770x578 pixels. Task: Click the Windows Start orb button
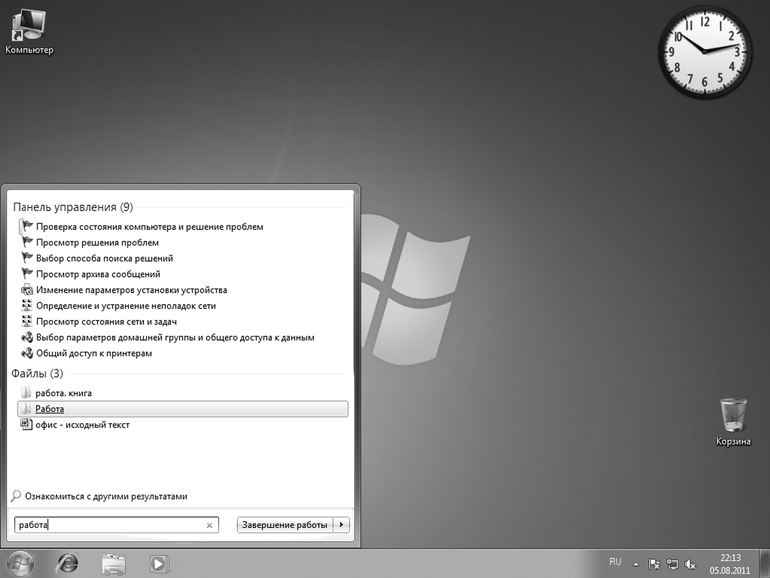coord(20,563)
